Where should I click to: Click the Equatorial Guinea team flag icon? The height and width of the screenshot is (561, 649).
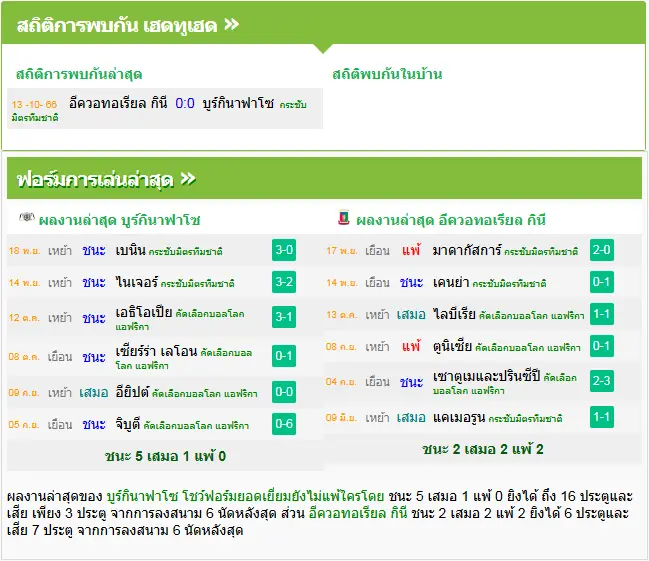tap(344, 217)
